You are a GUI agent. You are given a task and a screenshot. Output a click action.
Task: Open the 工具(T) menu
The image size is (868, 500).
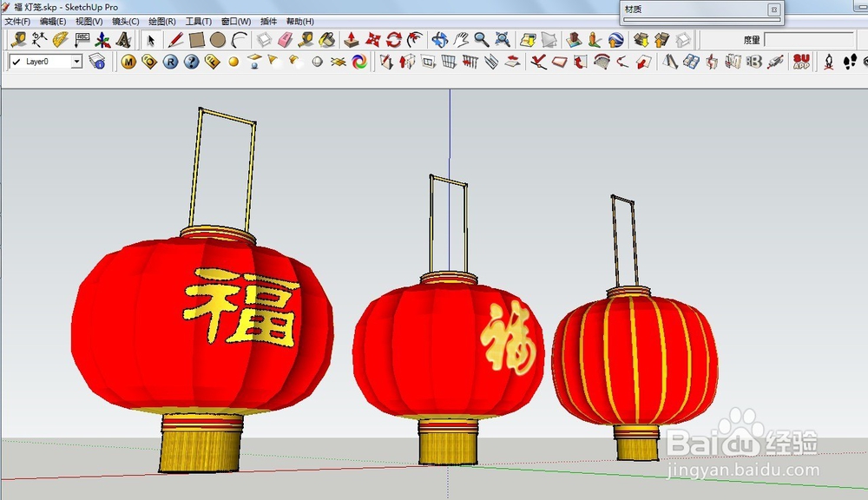[199, 21]
